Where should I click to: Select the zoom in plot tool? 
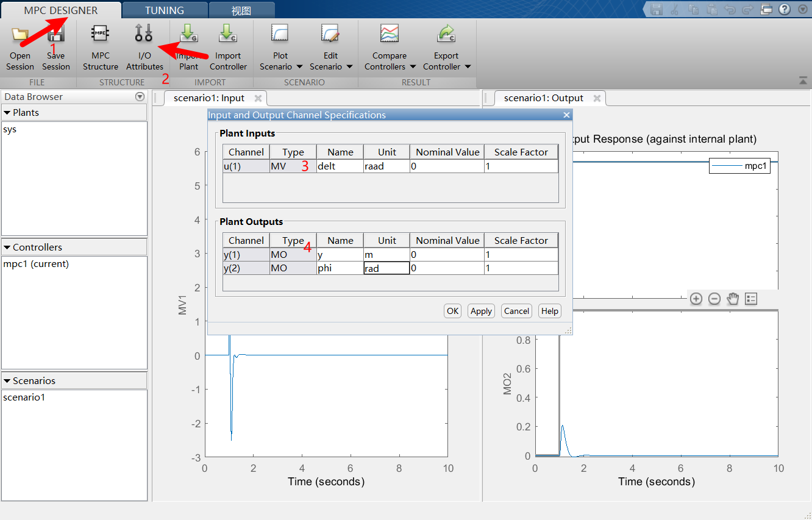[x=696, y=299]
